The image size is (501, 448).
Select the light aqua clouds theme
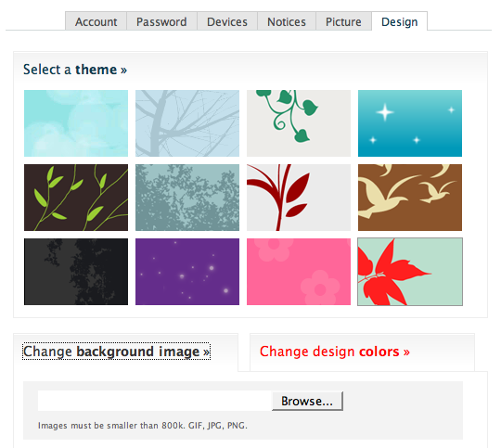(76, 123)
